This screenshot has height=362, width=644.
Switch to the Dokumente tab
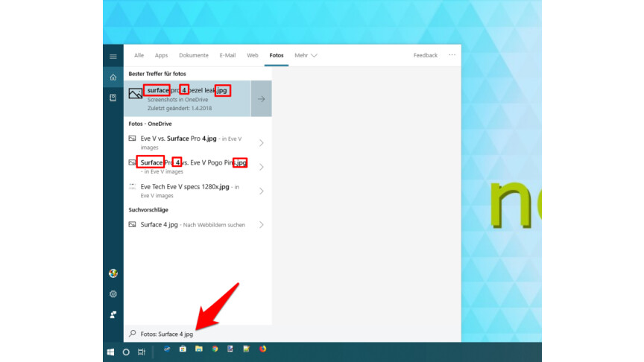coord(194,55)
